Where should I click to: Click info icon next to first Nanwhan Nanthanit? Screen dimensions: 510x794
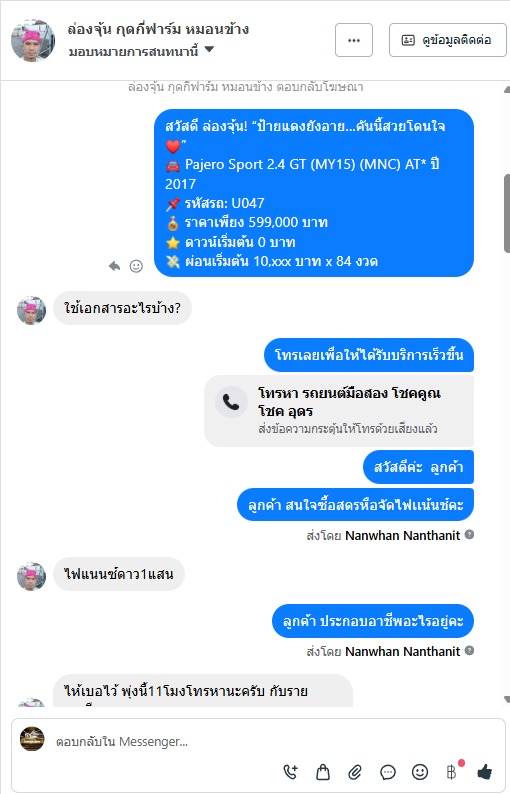(469, 534)
